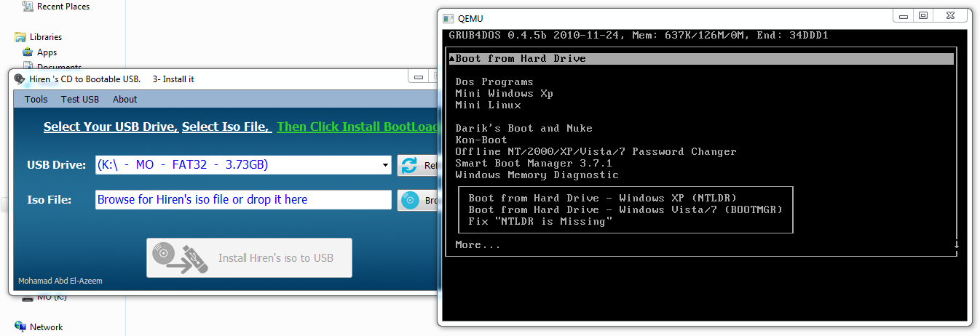Click the Hiren's app title bar icon

pos(20,79)
